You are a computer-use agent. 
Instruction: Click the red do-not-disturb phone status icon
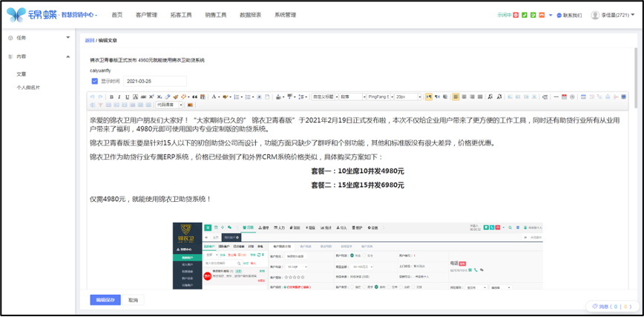coord(516,15)
